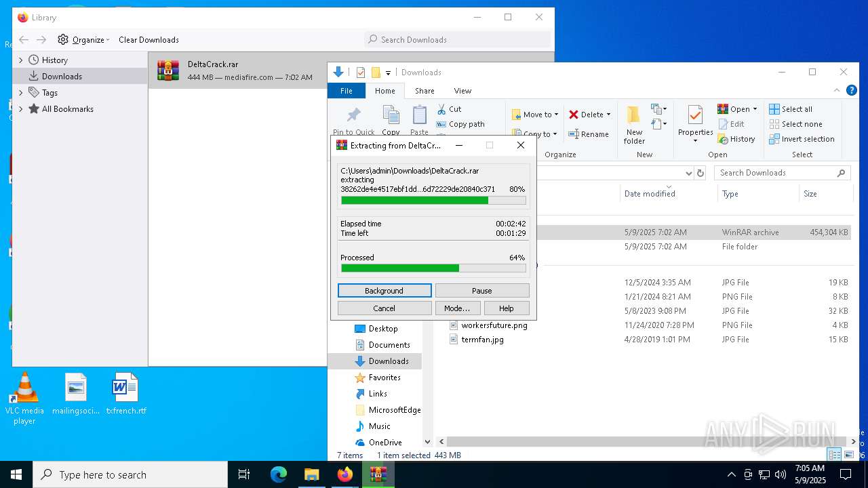Refresh the Explorer address bar
Image resolution: width=868 pixels, height=488 pixels.
(701, 173)
